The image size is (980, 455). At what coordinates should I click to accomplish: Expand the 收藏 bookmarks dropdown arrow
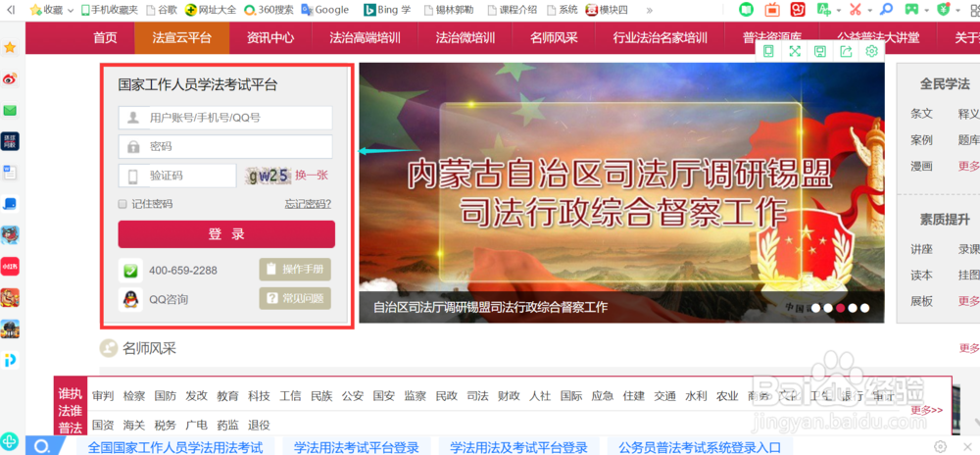[70, 10]
